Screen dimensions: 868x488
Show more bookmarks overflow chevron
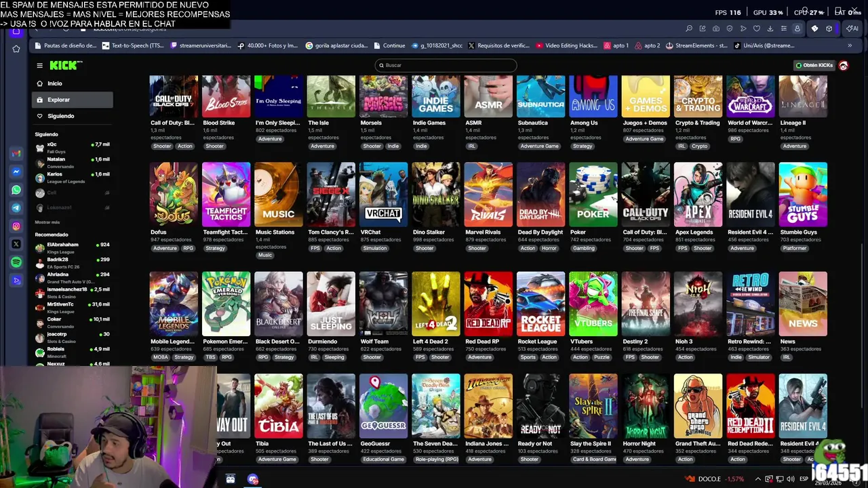(850, 45)
